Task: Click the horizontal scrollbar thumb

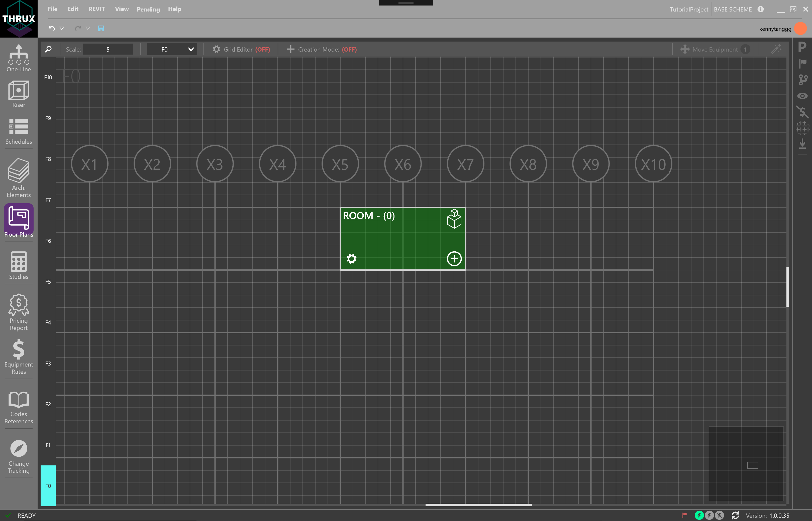Action: pos(478,505)
